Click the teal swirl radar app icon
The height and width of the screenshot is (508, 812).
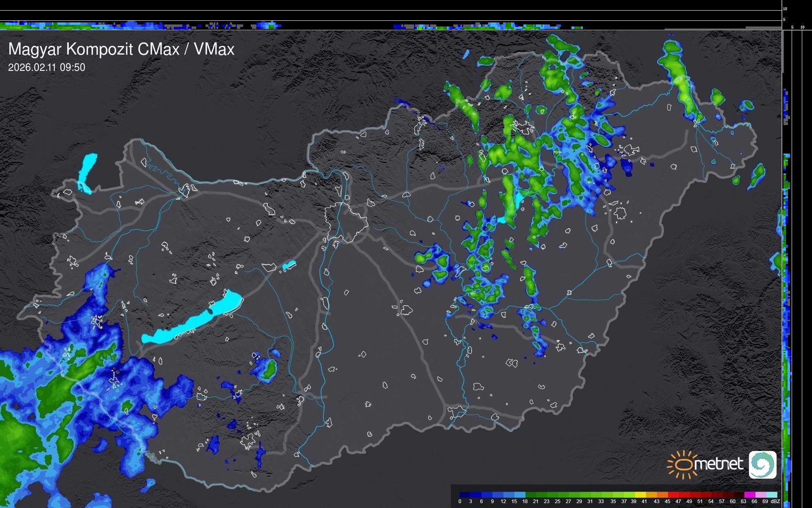[x=762, y=464]
